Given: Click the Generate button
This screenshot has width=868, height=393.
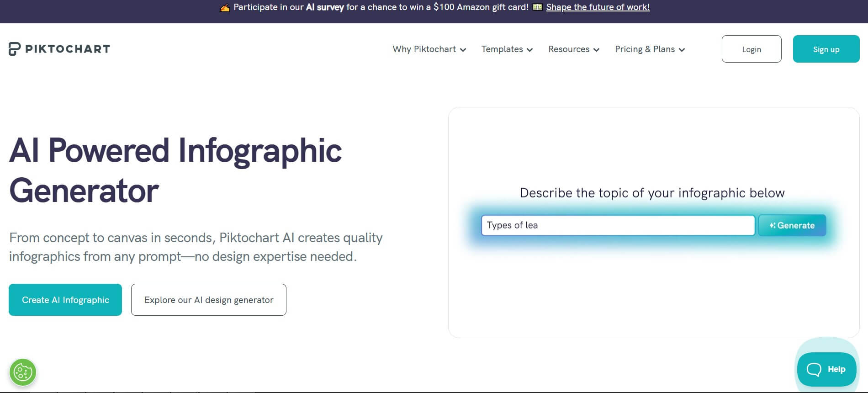Looking at the screenshot, I should tap(792, 225).
